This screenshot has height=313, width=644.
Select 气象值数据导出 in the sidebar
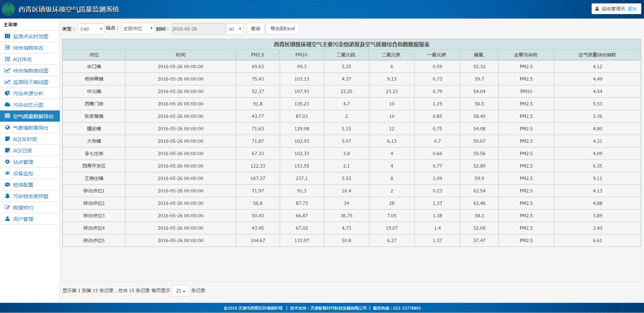pyautogui.click(x=31, y=128)
